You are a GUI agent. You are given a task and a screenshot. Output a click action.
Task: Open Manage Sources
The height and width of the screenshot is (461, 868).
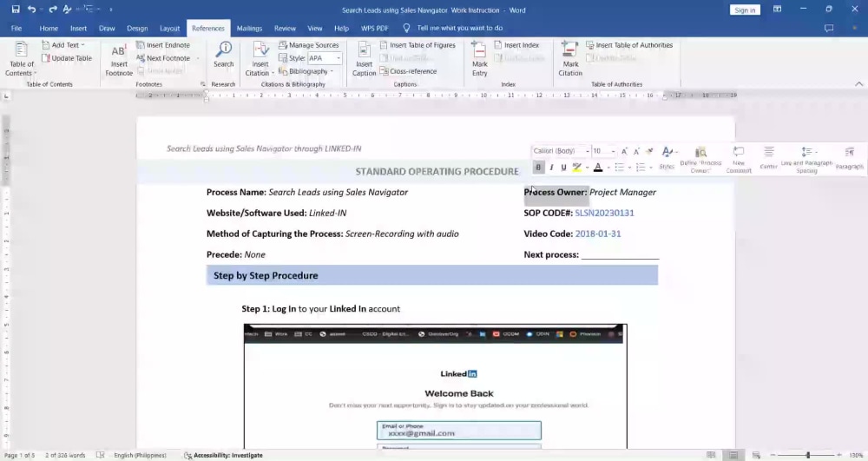click(x=308, y=45)
